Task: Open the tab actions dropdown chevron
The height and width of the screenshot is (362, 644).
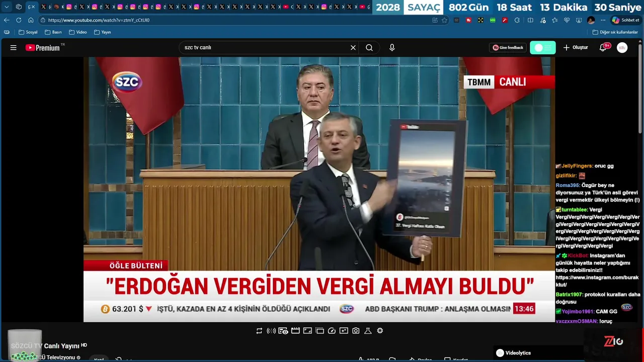Action: (x=7, y=7)
